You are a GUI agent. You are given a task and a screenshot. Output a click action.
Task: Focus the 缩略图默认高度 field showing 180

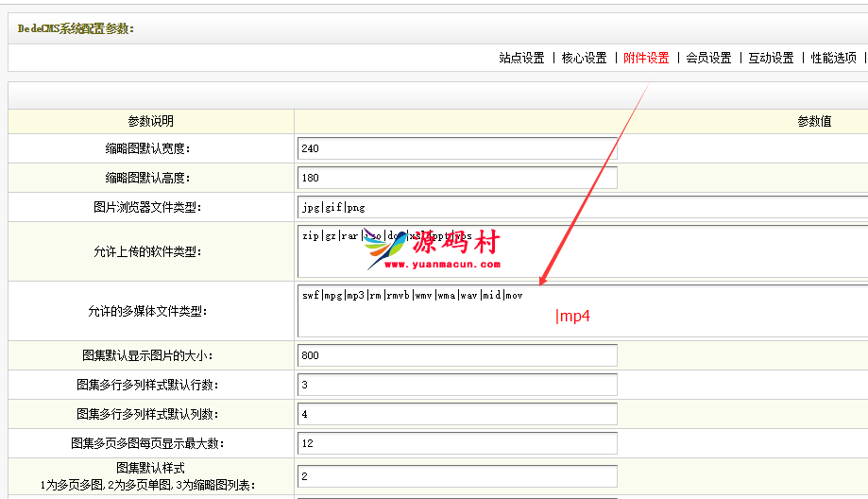coord(456,178)
